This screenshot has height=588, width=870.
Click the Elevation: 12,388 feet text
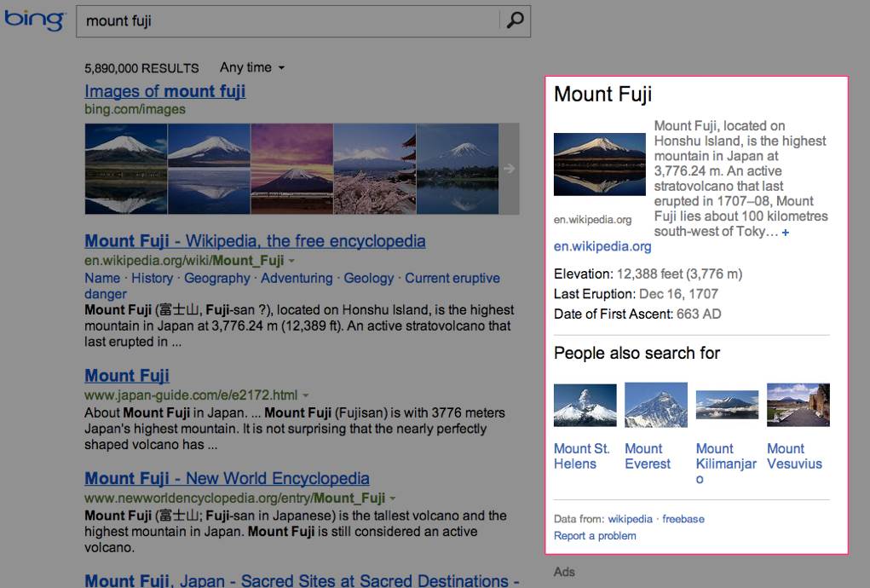[x=648, y=274]
